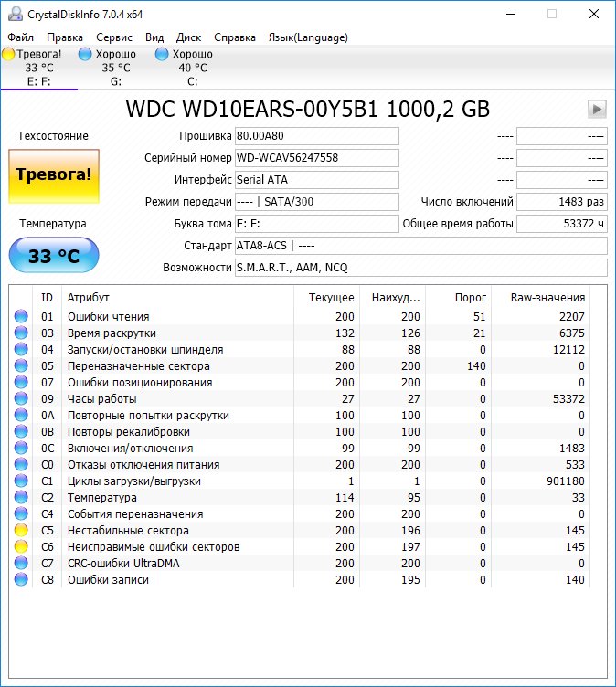Switch to the G: disk tab
This screenshot has width=616, height=687.
(x=116, y=68)
